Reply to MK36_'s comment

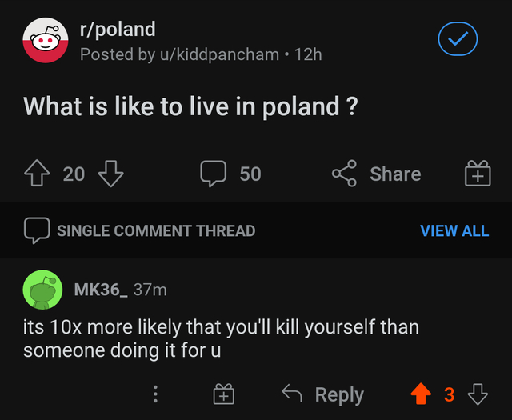(x=323, y=394)
